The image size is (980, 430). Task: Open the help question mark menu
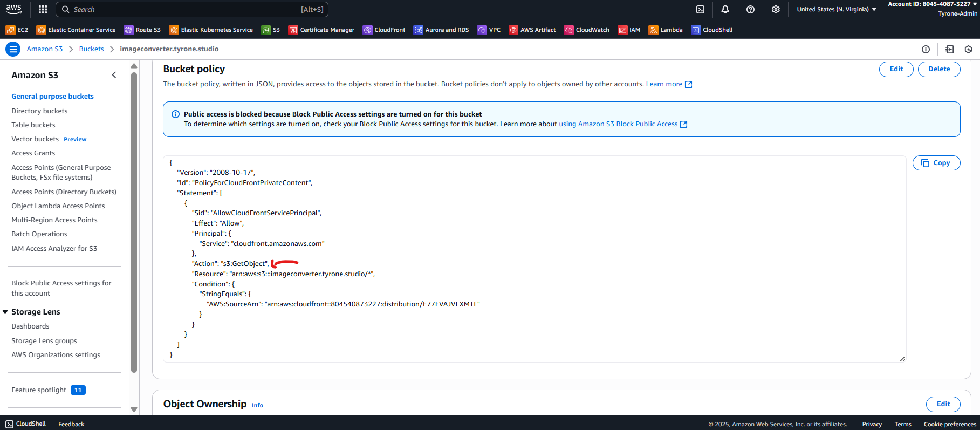(750, 9)
